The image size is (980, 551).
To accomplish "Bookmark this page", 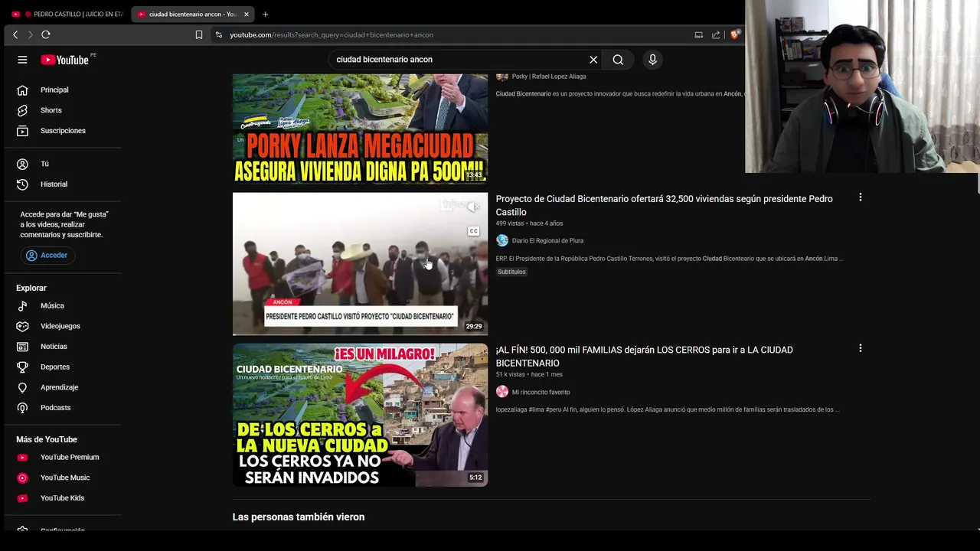I will tap(199, 34).
